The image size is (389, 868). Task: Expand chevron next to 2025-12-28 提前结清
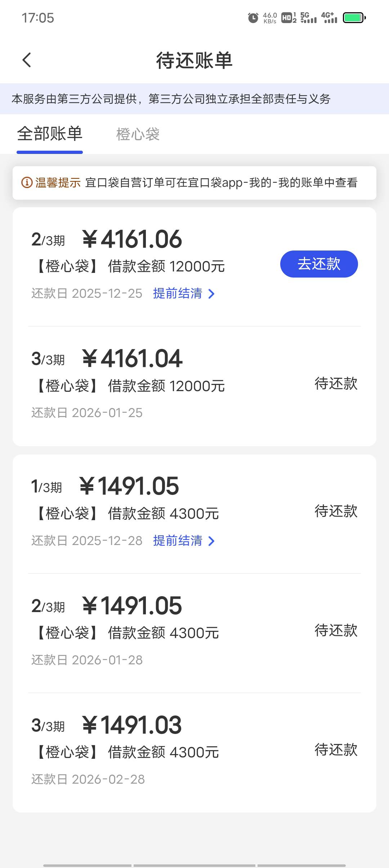pos(212,541)
